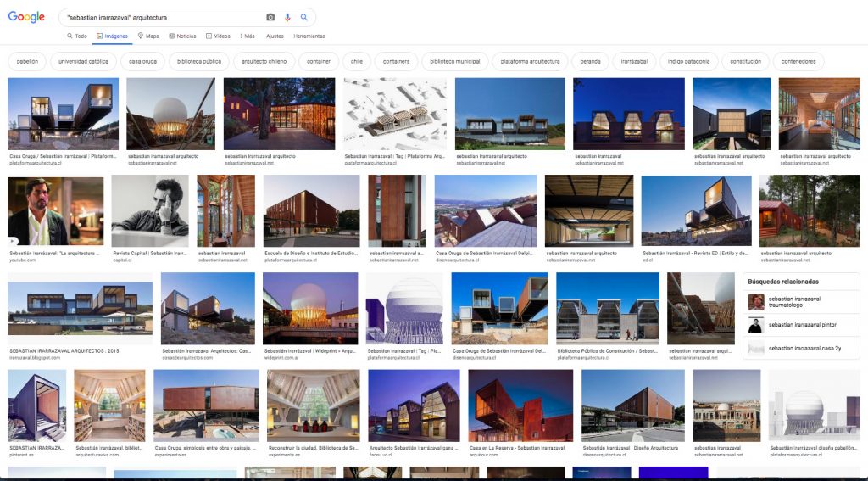Switch to the Noticias tab
Image resolution: width=868 pixels, height=481 pixels.
tap(182, 36)
